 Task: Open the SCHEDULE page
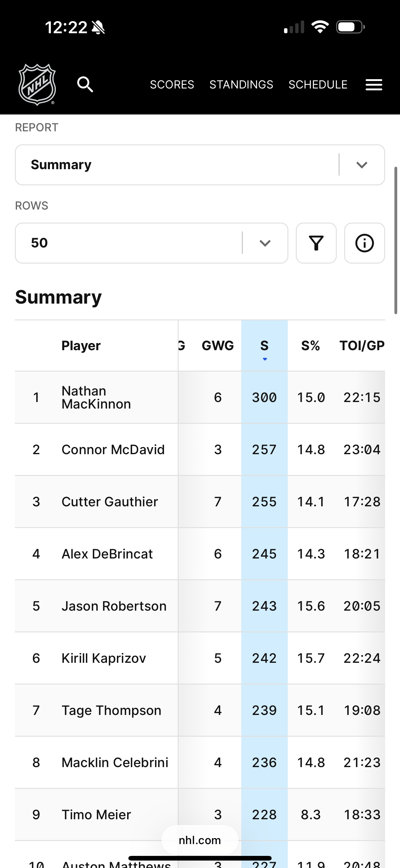[318, 84]
